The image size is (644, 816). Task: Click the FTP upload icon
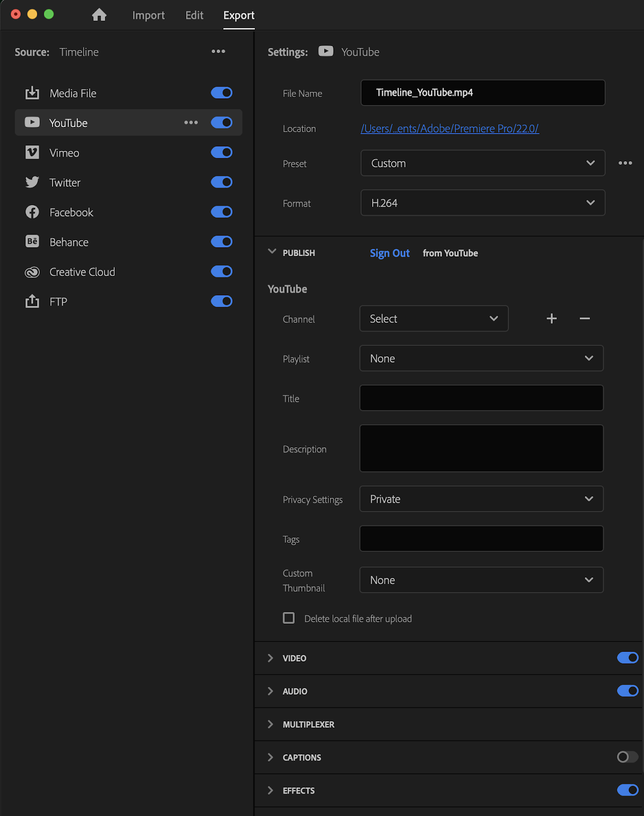coord(32,301)
